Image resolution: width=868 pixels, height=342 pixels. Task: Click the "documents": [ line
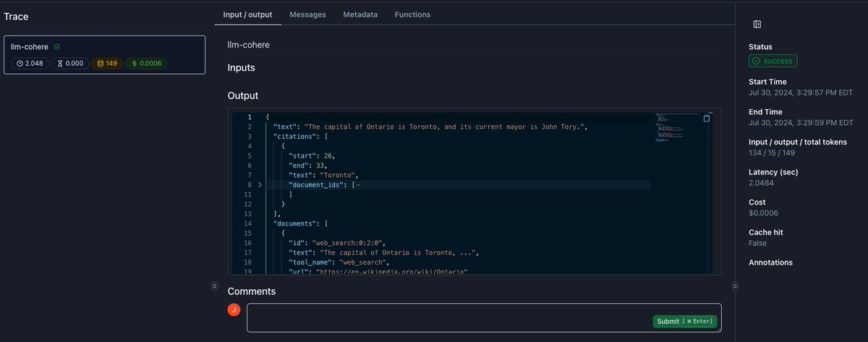[300, 224]
